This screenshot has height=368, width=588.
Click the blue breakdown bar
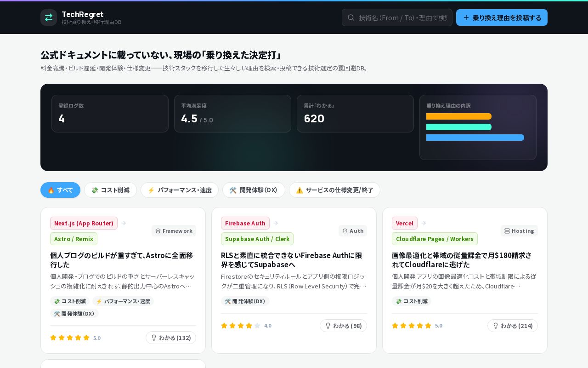[x=475, y=138]
